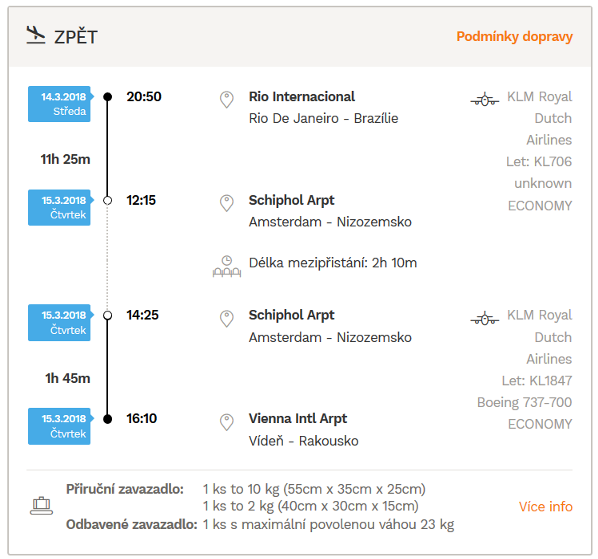Click the Rio Internacional airport name
The width and height of the screenshot is (598, 559).
(302, 96)
